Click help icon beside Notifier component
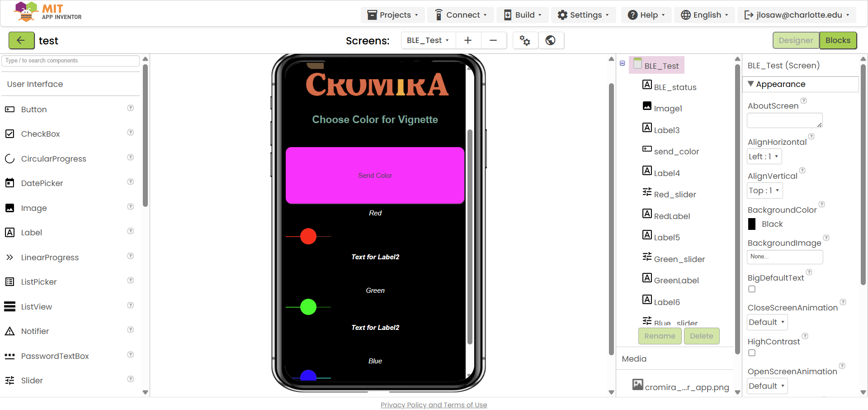868x410 pixels. (x=130, y=329)
